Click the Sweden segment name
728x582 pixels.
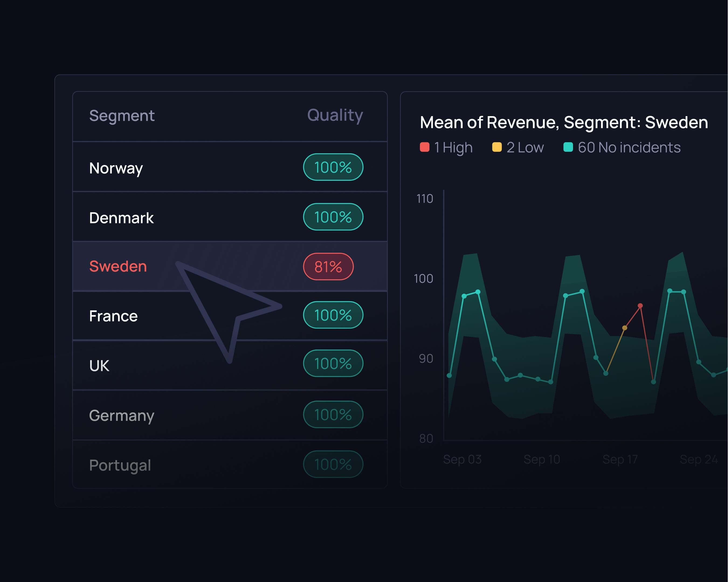tap(118, 266)
